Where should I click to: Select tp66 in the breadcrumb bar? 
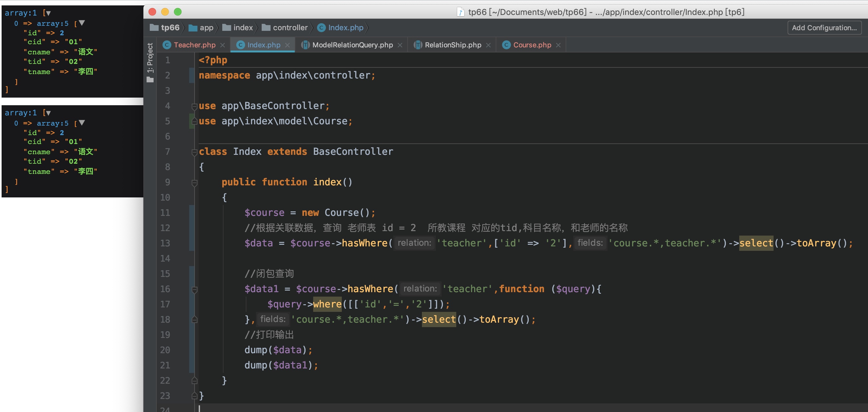click(x=170, y=28)
